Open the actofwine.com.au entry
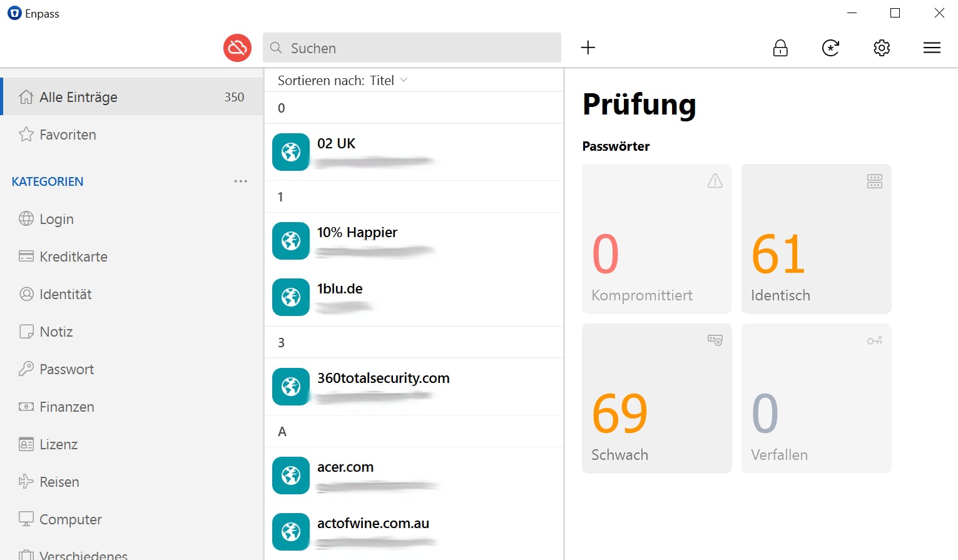The height and width of the screenshot is (560, 958). [414, 532]
